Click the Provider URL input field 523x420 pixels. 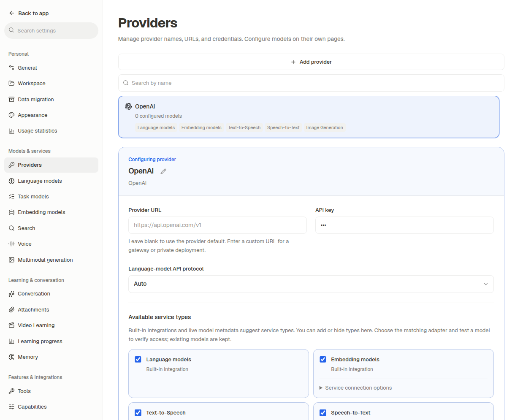pos(217,225)
